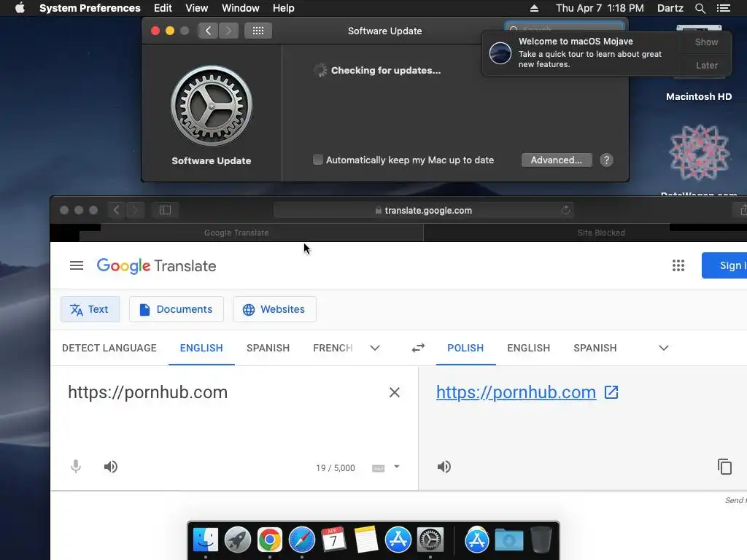Click the microphone voice input icon
Viewport: 747px width, 560px height.
[76, 466]
